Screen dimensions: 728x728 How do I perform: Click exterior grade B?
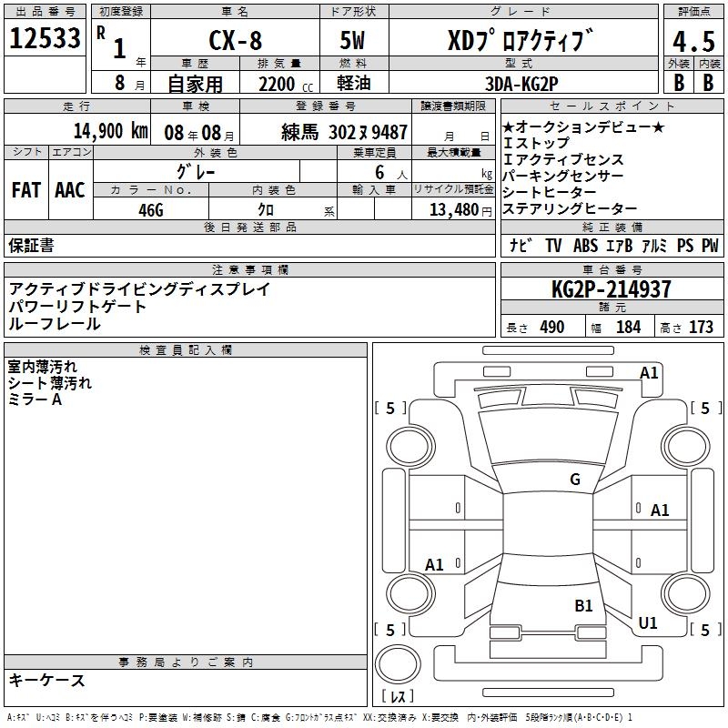[679, 83]
